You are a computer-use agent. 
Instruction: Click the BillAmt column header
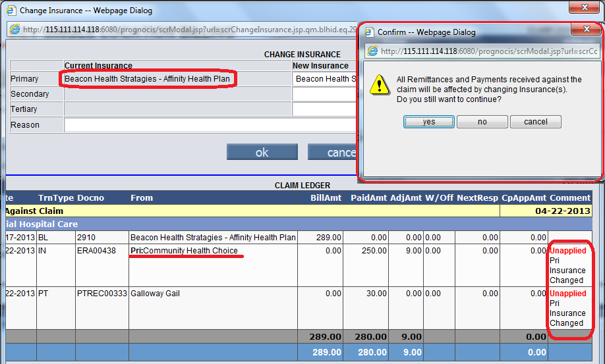326,198
